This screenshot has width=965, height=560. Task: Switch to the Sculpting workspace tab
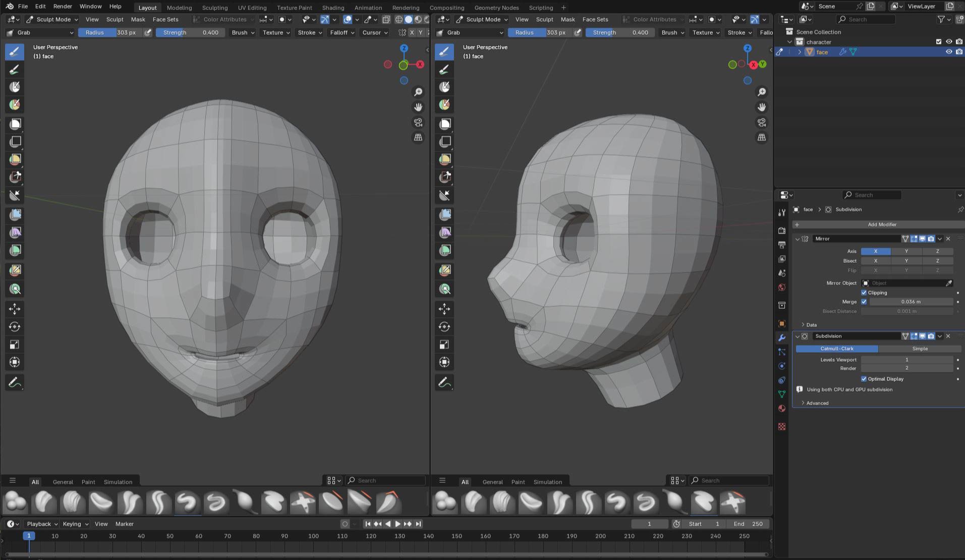(214, 8)
